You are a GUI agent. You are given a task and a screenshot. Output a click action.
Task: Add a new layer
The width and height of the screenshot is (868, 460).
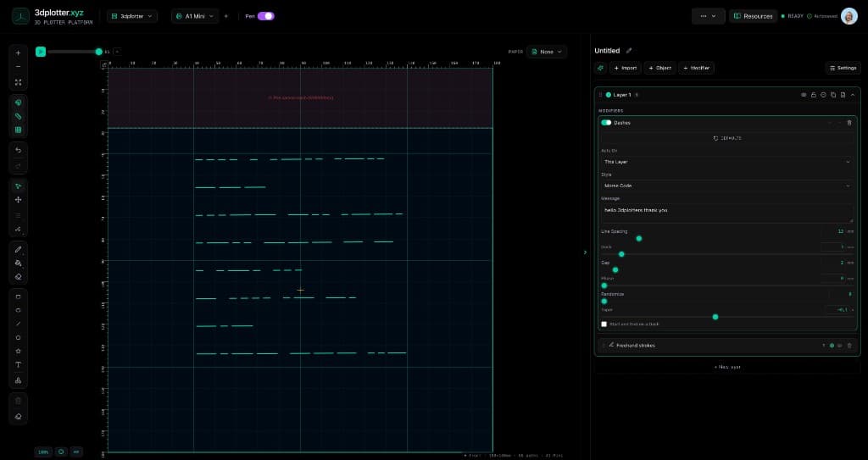726,367
